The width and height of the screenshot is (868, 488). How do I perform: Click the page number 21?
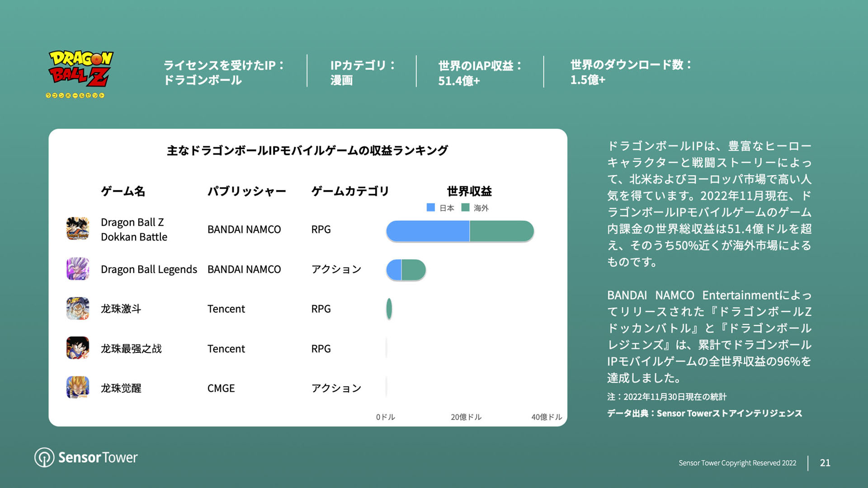pos(825,463)
